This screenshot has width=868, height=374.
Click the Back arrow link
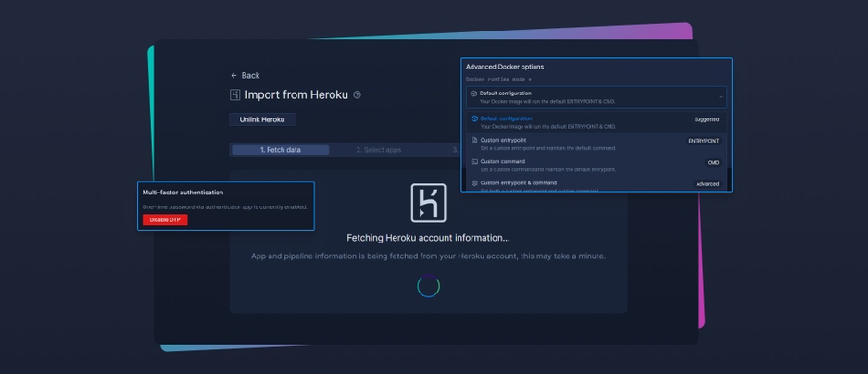[x=245, y=75]
